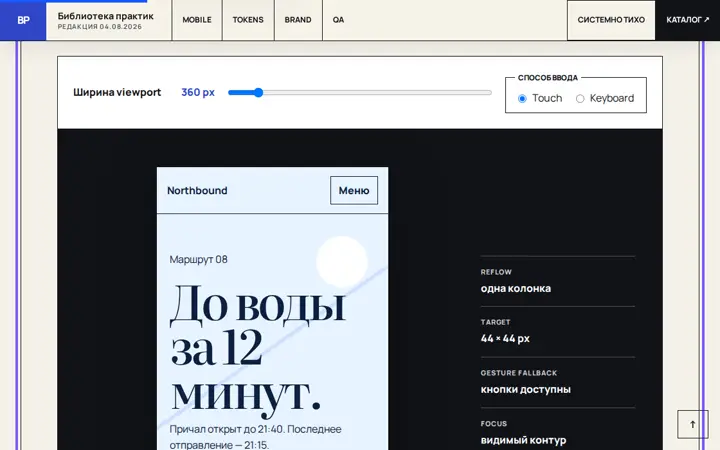Click the видимый контур focus value
720x450 pixels.
pyautogui.click(x=523, y=441)
